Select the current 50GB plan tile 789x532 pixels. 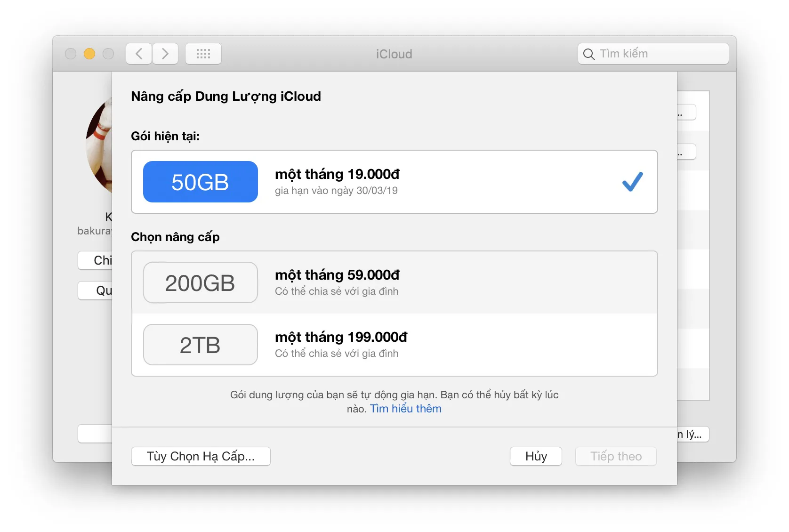[x=201, y=182]
